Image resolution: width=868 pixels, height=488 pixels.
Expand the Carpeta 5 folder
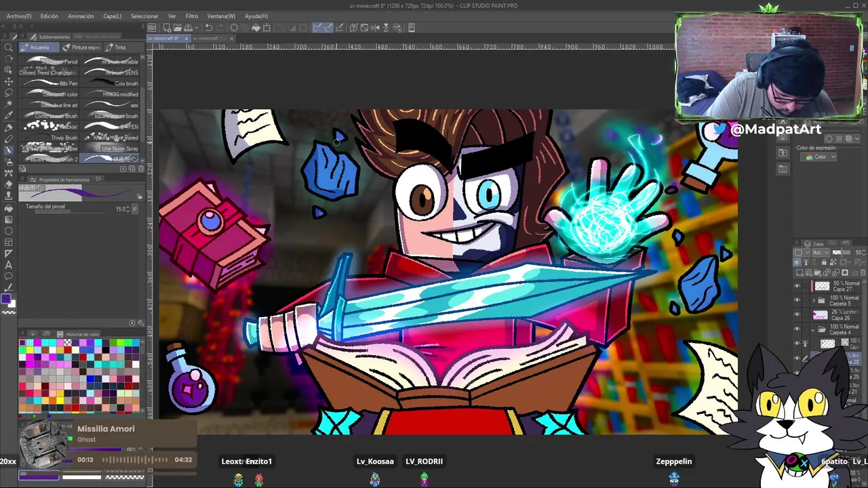point(814,300)
